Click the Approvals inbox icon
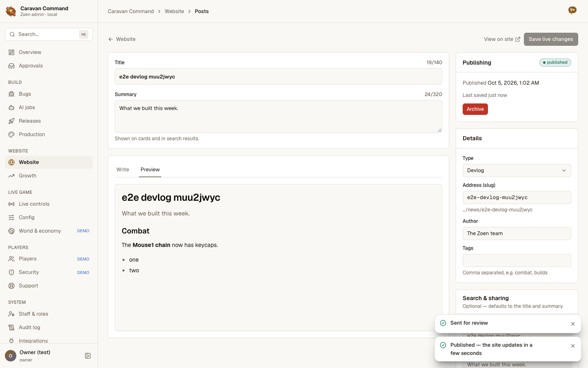The width and height of the screenshot is (588, 368). point(11,66)
